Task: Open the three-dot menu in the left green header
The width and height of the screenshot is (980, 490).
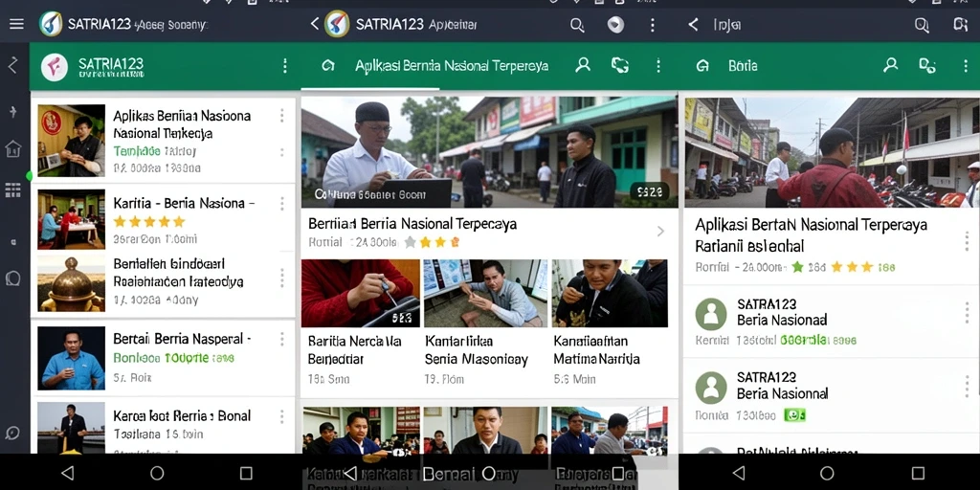Action: click(285, 66)
